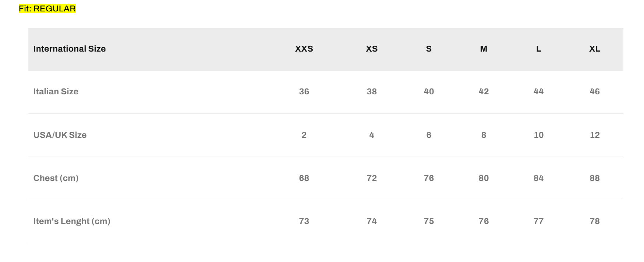Click Italian size 36 in XXS column

pyautogui.click(x=304, y=91)
